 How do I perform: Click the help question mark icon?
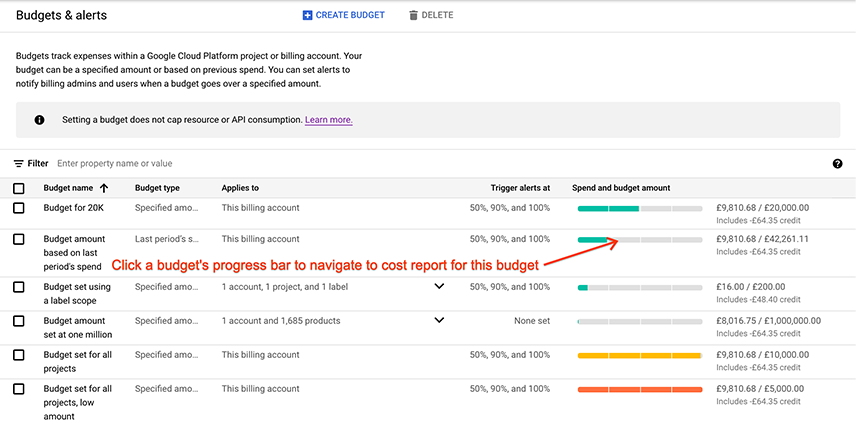[837, 164]
